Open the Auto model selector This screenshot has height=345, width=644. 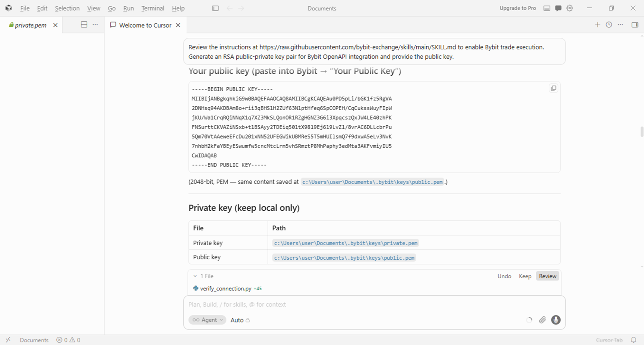pyautogui.click(x=240, y=320)
